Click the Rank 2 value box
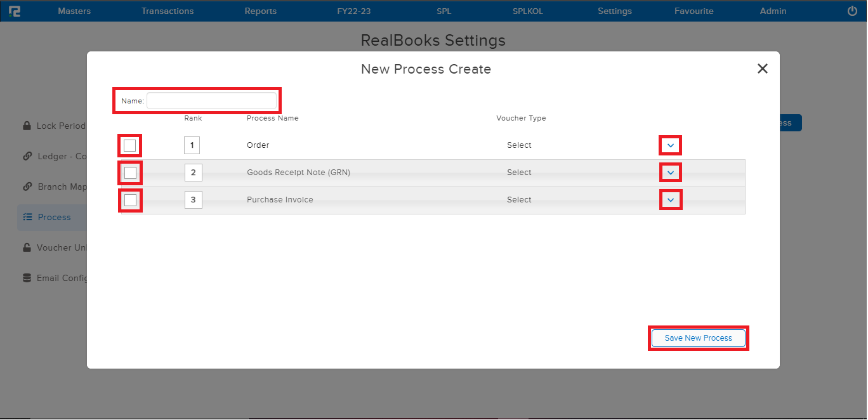 (192, 173)
